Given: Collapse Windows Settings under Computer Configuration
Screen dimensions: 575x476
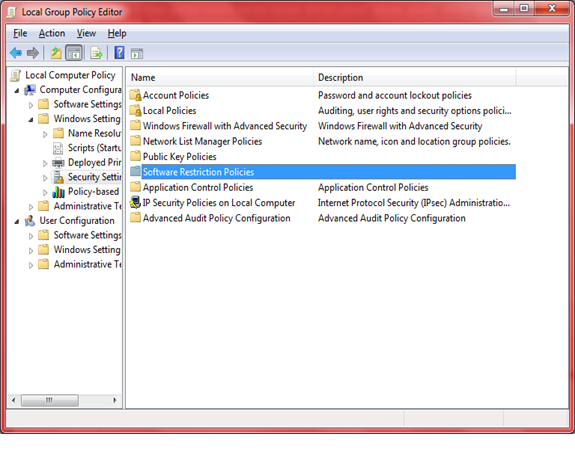Looking at the screenshot, I should 31,120.
